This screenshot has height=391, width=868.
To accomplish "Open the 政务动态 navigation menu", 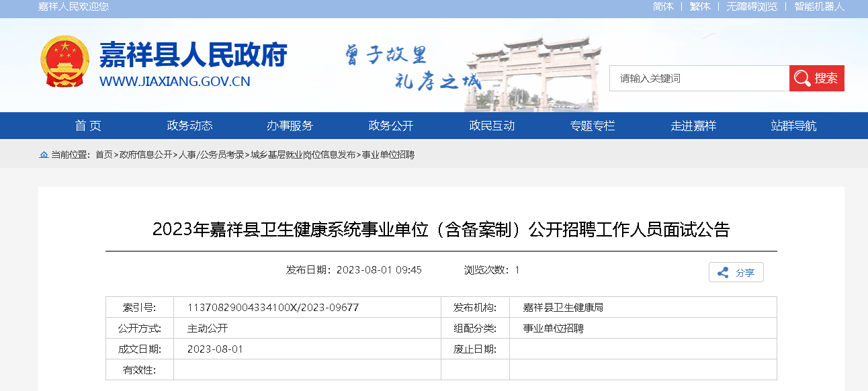I will tap(189, 126).
